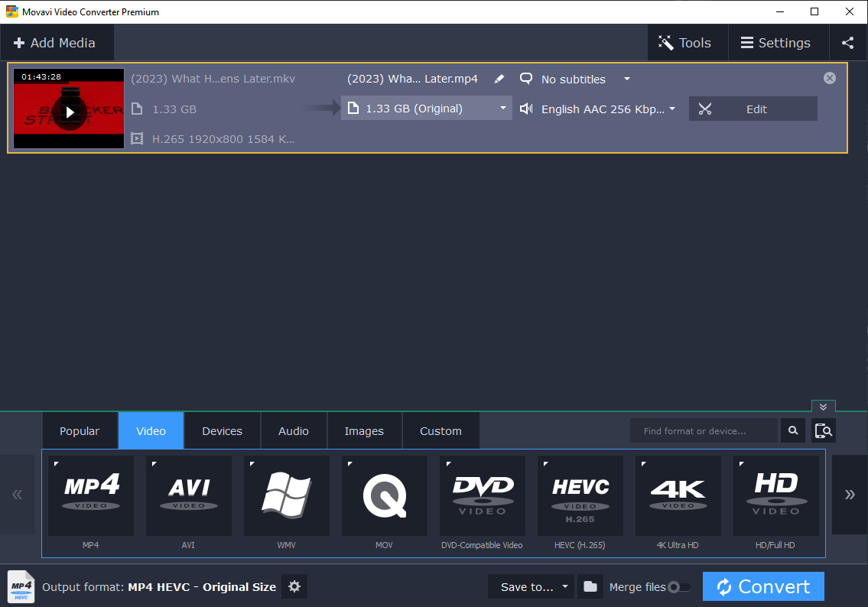The width and height of the screenshot is (868, 607).
Task: Click the magnifier search icon
Action: coord(793,430)
